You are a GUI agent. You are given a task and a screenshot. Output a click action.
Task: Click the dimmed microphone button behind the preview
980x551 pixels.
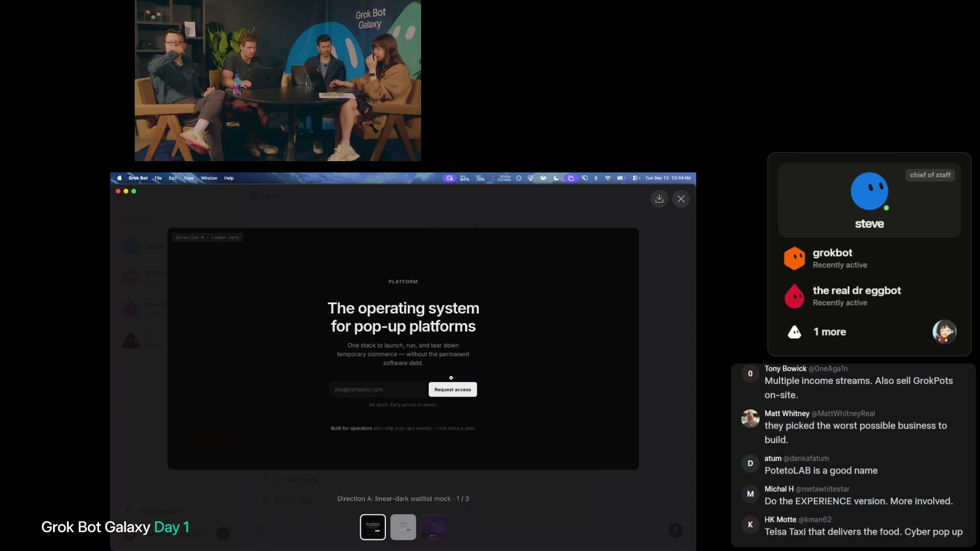point(675,530)
